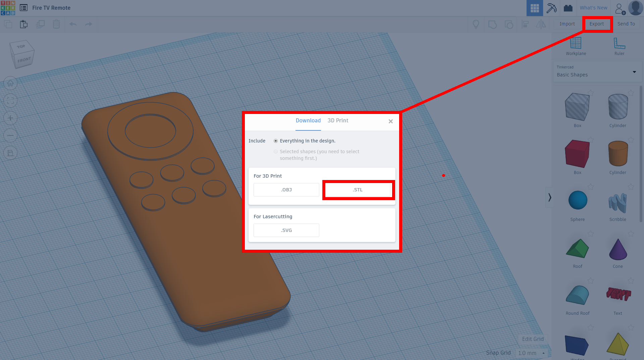
Task: Select the green Roof shape
Action: coord(577,248)
